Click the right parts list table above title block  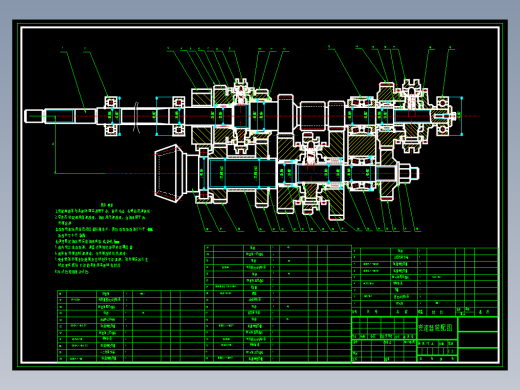425,282
